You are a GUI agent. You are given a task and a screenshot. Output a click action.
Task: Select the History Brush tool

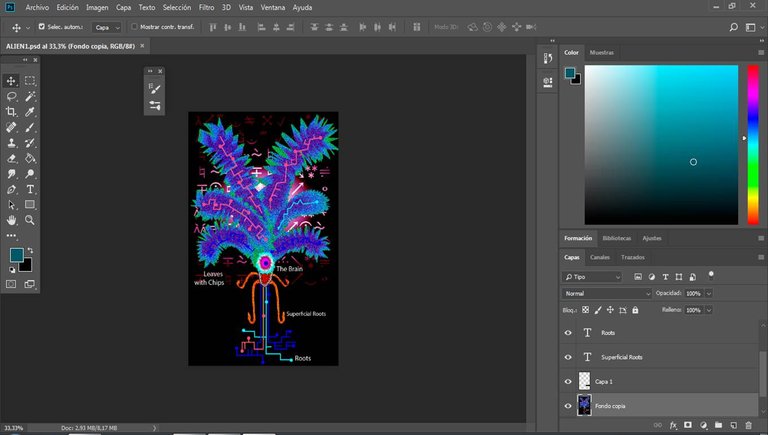(x=30, y=143)
